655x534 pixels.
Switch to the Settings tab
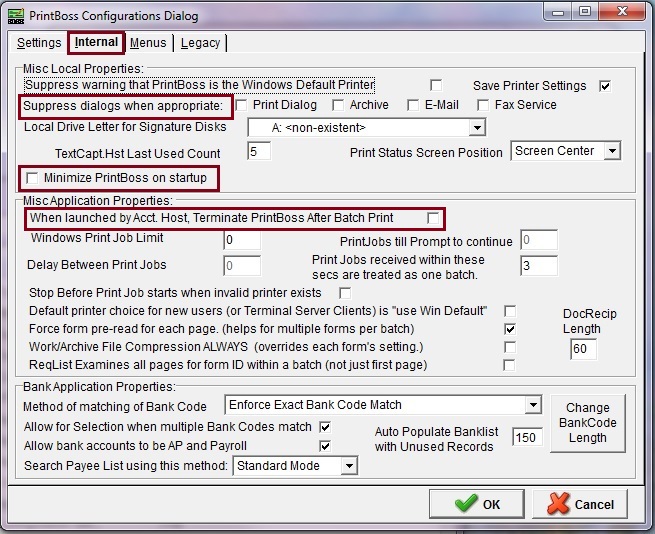(x=39, y=43)
